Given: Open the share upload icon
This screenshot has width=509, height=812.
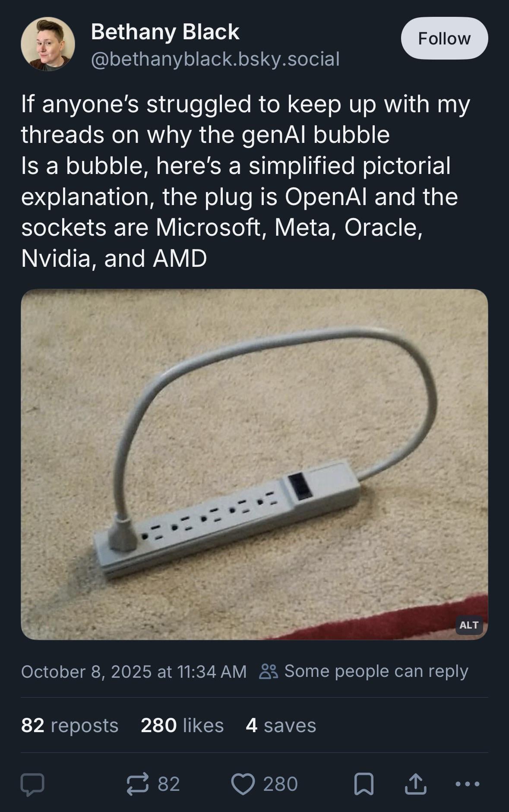Looking at the screenshot, I should pos(415,784).
